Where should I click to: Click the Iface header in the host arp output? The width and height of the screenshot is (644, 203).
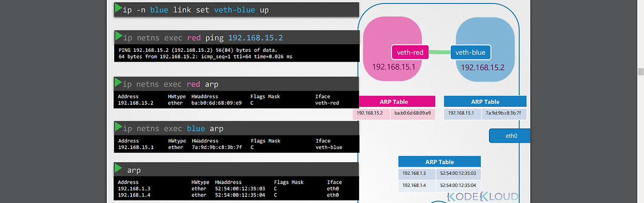pos(334,182)
